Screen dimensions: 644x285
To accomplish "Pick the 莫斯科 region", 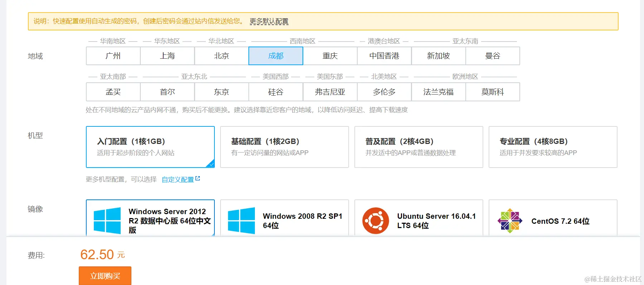I will pyautogui.click(x=493, y=92).
